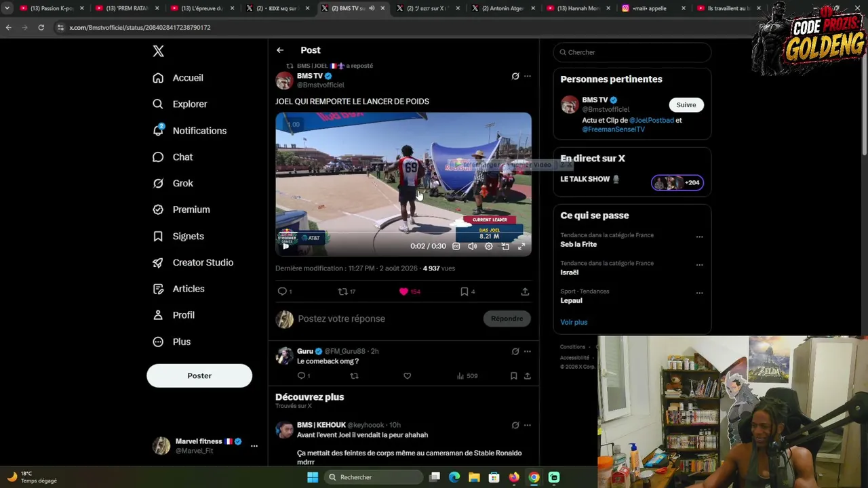Go back using the Post arrow

279,50
